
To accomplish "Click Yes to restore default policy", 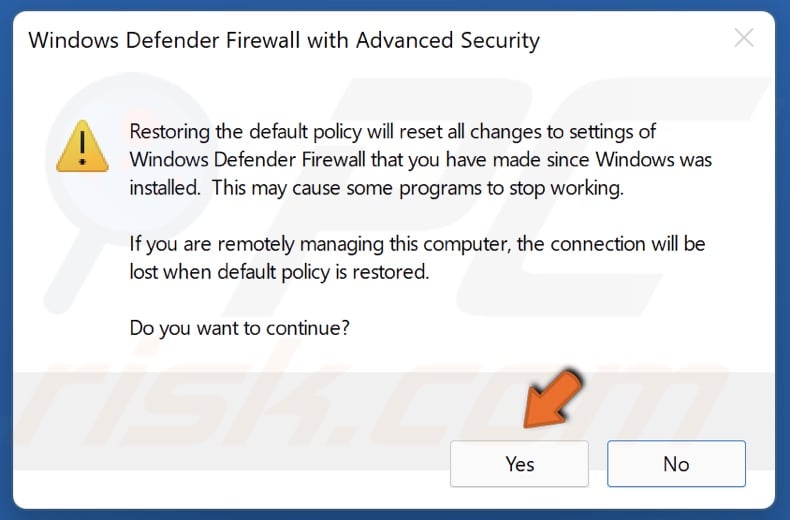I will (519, 464).
